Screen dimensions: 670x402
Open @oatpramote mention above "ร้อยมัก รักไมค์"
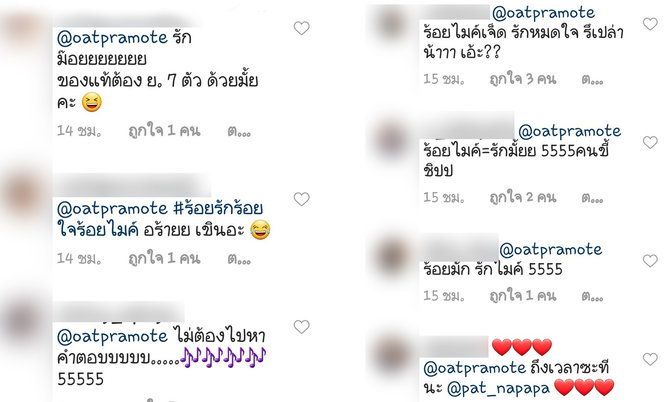click(x=551, y=249)
